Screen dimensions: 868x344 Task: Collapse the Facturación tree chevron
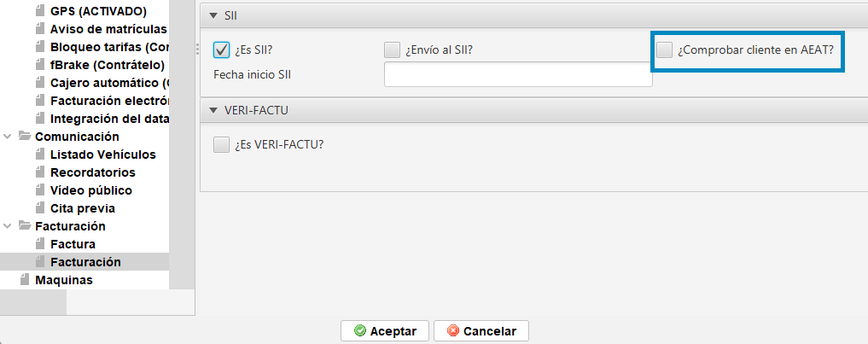(x=7, y=226)
